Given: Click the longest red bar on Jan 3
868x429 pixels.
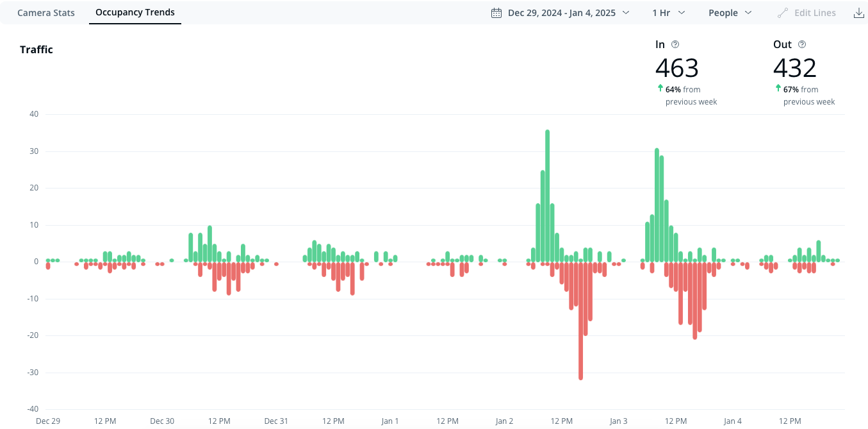Looking at the screenshot, I should point(695,300).
